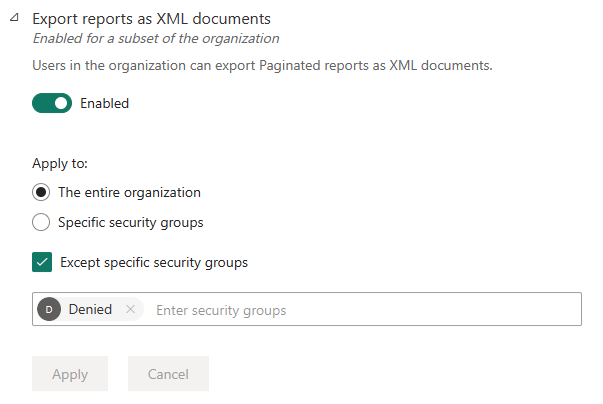Viewport: 603px width, 404px height.
Task: Click the white knob of the Enabled switch
Action: [62, 103]
